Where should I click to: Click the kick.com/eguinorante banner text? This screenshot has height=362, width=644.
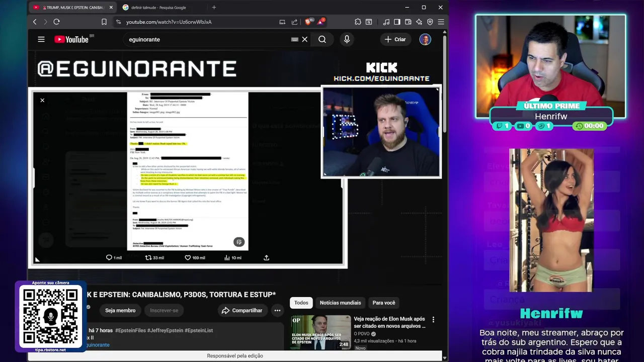(x=381, y=78)
